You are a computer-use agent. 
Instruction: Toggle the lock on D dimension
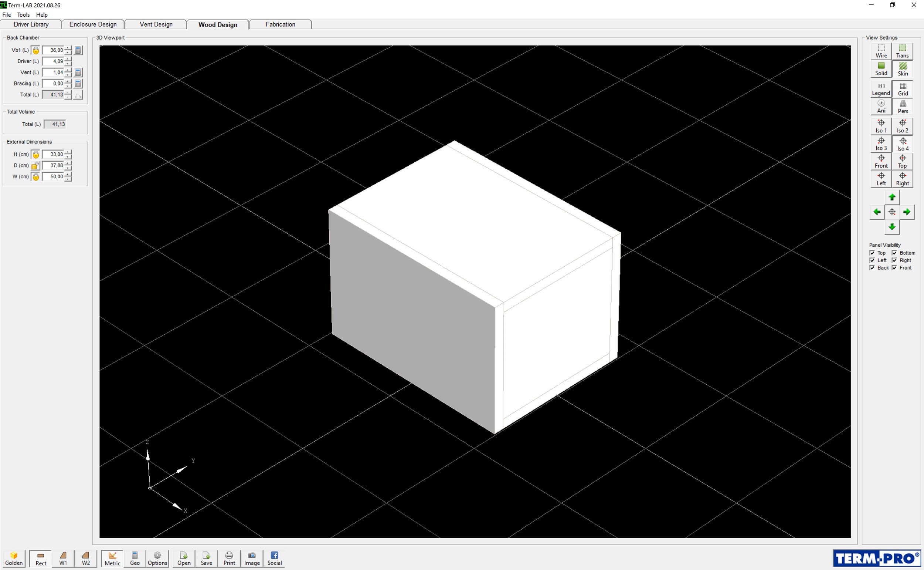point(35,165)
